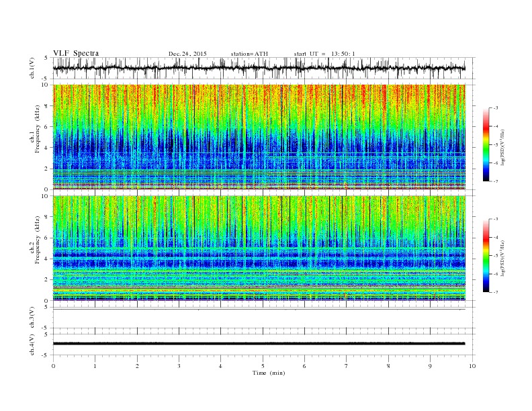Click the "3" minute tick label on time axis
This screenshot has height=411, width=532.
[x=179, y=366]
